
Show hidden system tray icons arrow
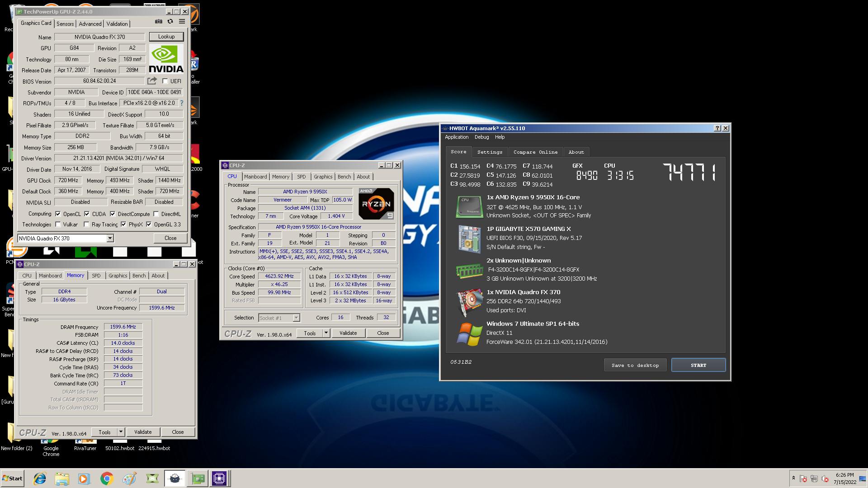click(793, 478)
